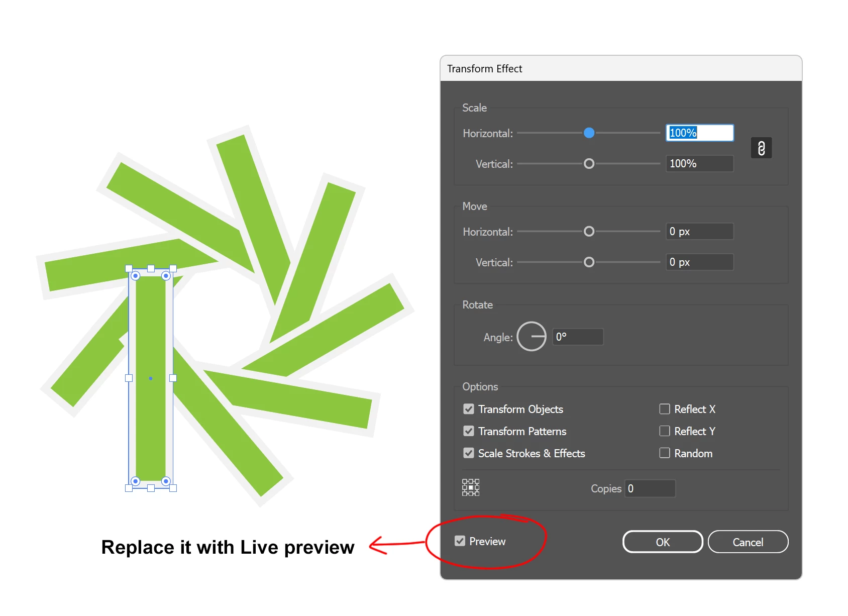Click the Transform Effect dialog title

pos(485,69)
